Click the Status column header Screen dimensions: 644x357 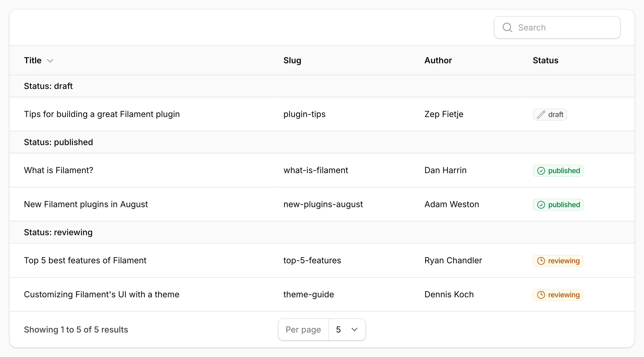click(545, 60)
